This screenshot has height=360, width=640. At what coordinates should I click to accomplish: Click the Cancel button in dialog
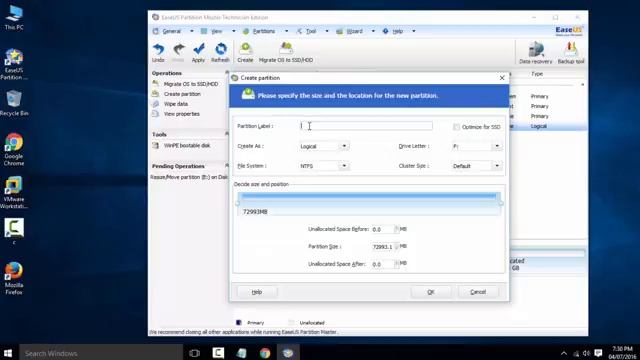click(478, 292)
